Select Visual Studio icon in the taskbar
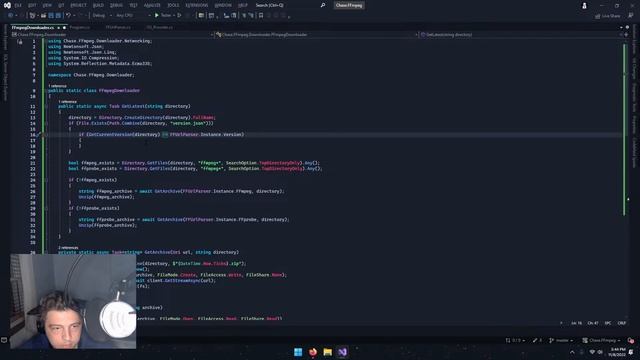The width and height of the screenshot is (640, 360). click(342, 352)
